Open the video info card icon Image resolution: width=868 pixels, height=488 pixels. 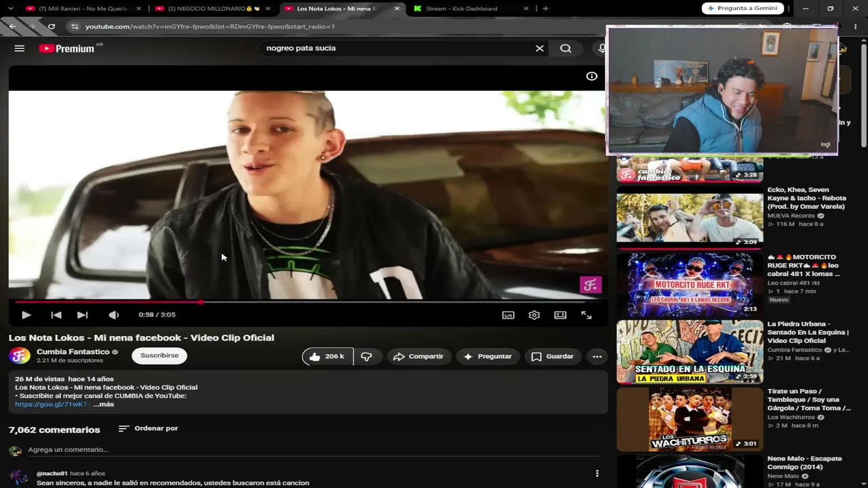pos(592,76)
